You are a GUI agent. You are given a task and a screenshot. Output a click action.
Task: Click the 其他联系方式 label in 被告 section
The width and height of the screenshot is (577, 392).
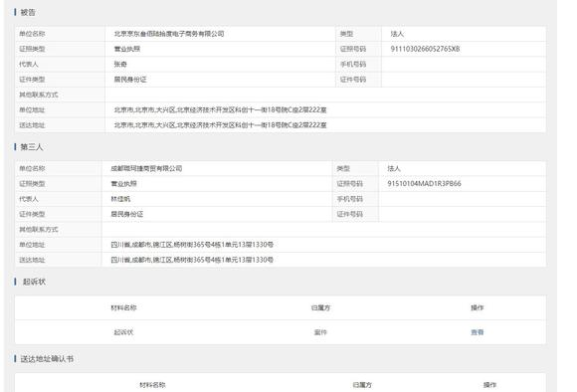(x=39, y=95)
